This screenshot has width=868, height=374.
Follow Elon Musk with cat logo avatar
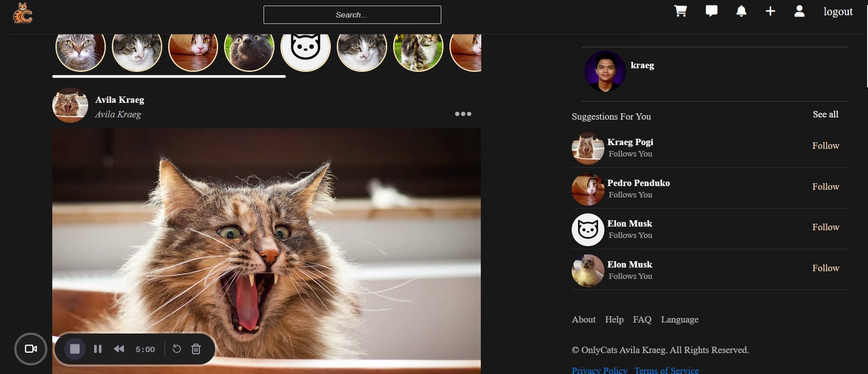click(x=825, y=227)
